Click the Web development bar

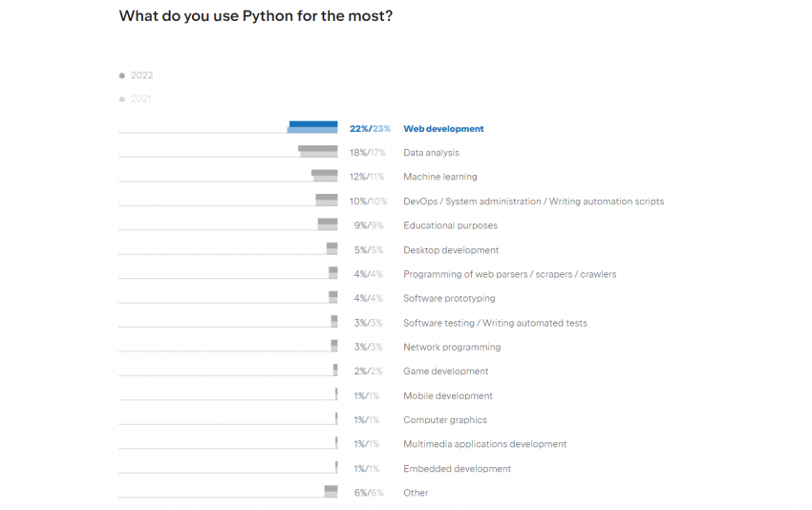click(x=313, y=128)
